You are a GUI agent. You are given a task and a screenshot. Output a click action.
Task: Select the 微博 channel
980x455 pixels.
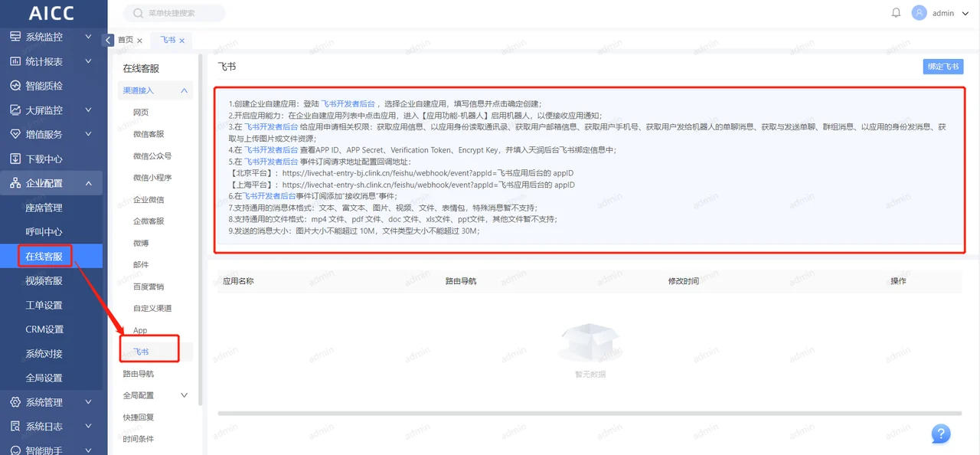click(x=141, y=243)
